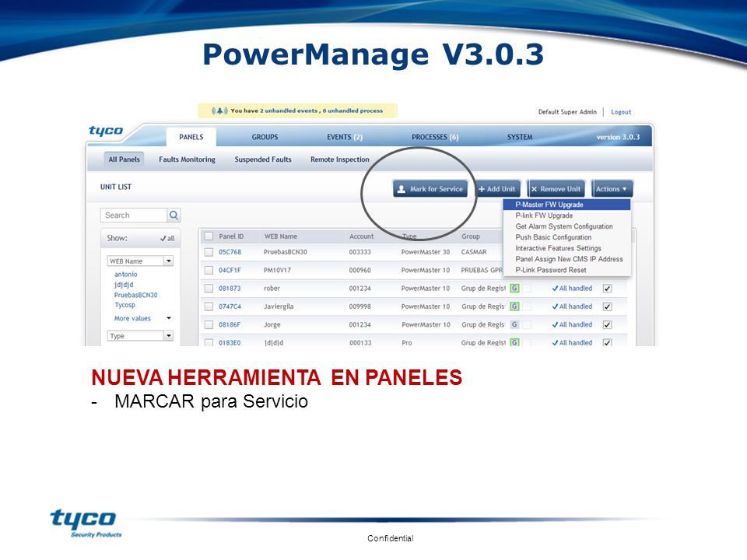Image resolution: width=747 pixels, height=560 pixels.
Task: Click the Show all toggle
Action: tap(167, 238)
